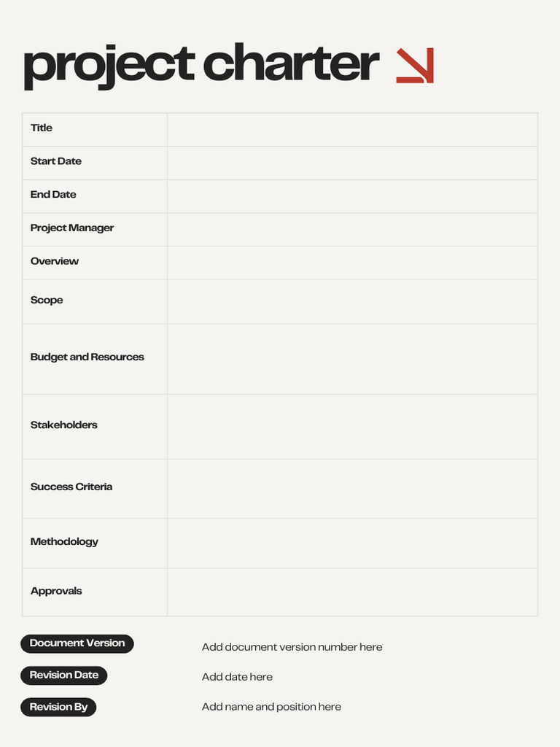Image resolution: width=560 pixels, height=747 pixels.
Task: Click the empty Scope cell
Action: click(x=352, y=302)
